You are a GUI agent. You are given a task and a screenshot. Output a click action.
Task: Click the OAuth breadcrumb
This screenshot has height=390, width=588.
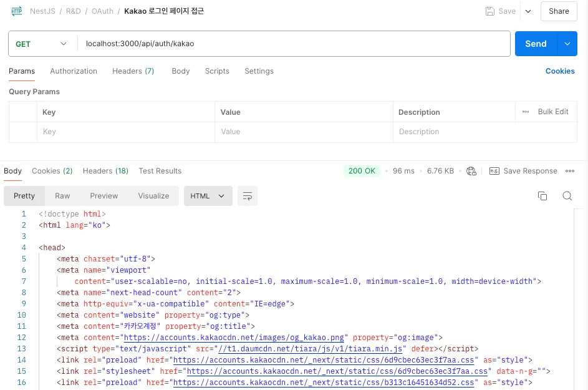tap(102, 11)
